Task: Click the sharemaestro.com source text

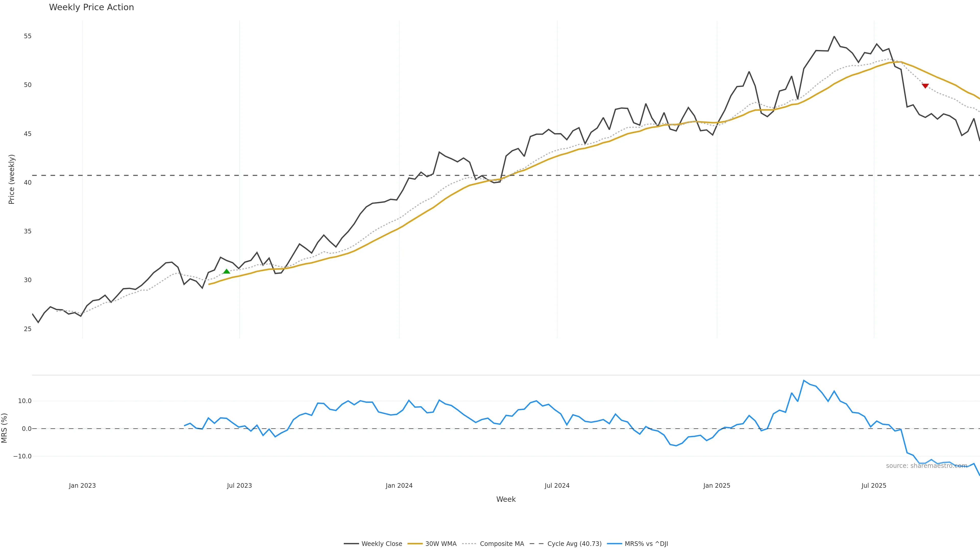Action: pyautogui.click(x=926, y=466)
